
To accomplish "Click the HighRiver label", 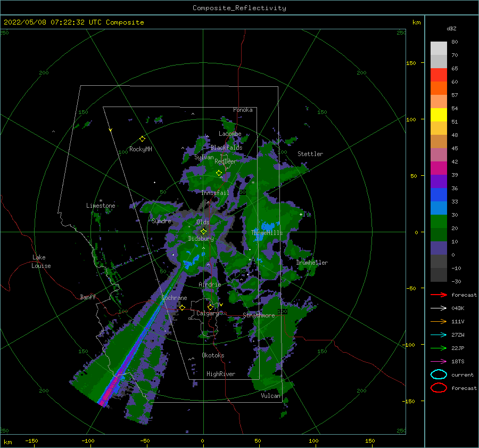I will click(221, 374).
